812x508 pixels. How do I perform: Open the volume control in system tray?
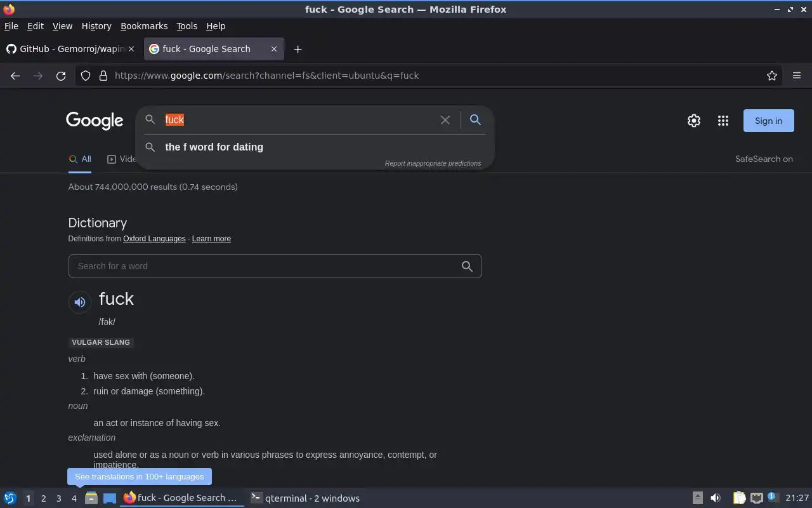click(715, 498)
